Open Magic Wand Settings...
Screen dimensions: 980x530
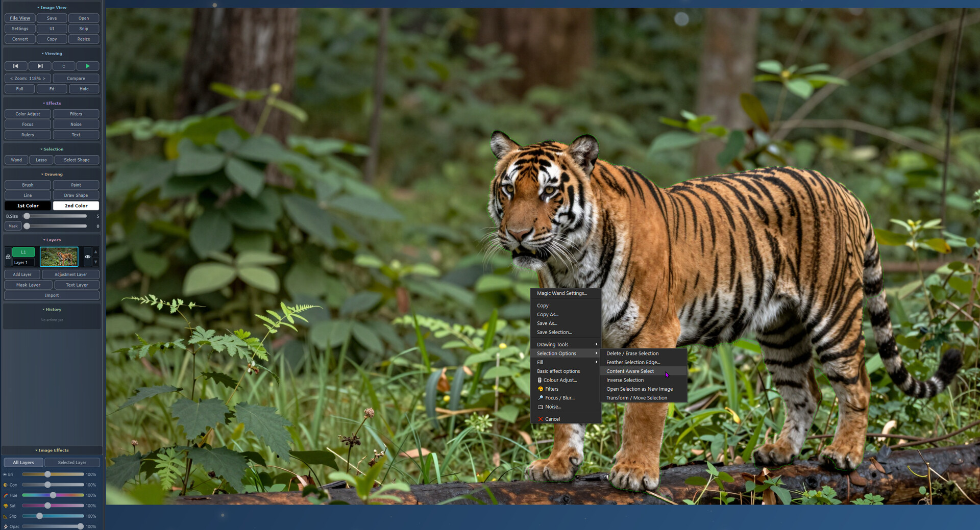pos(566,293)
